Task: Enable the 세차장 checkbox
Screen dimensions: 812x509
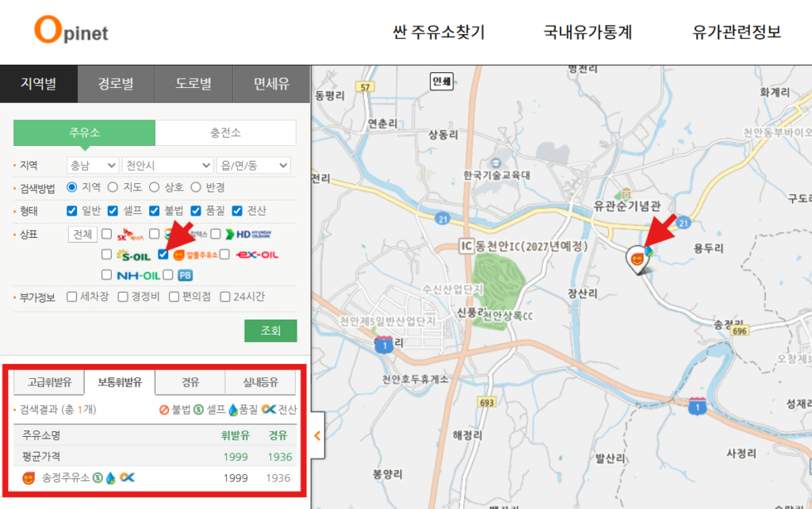Action: [x=72, y=297]
